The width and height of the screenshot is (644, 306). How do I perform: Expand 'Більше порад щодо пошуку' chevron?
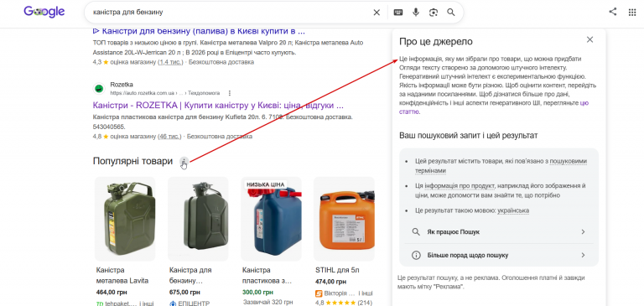[583, 256]
